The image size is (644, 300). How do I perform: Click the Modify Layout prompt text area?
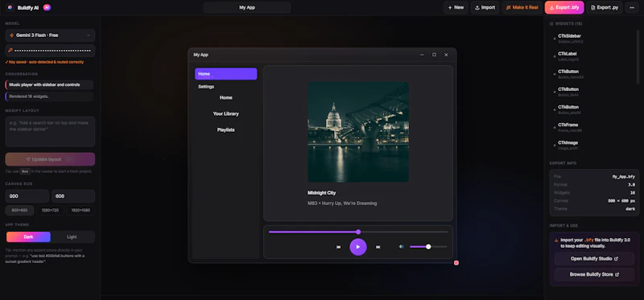click(x=50, y=132)
